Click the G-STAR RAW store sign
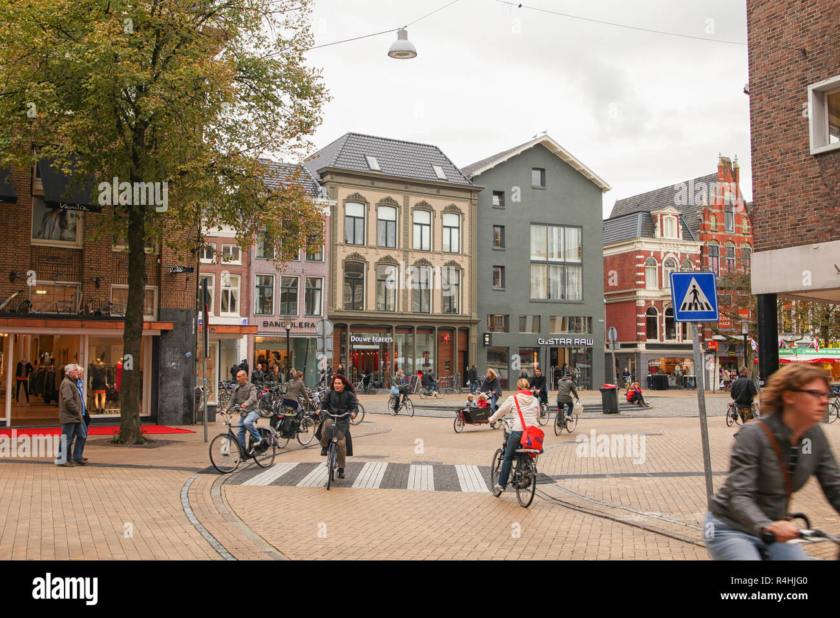Image resolution: width=840 pixels, height=618 pixels. [565, 341]
